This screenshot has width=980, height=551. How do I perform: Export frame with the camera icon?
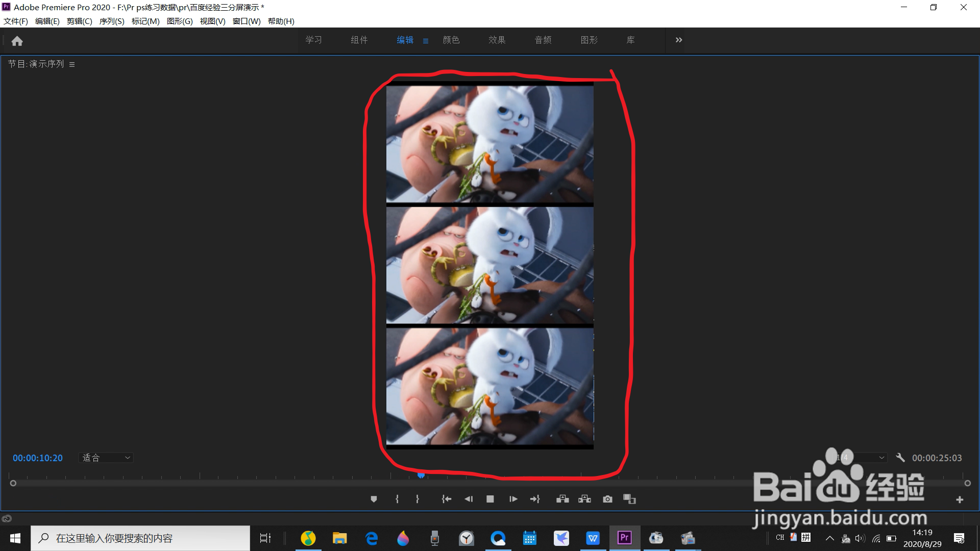(x=607, y=499)
